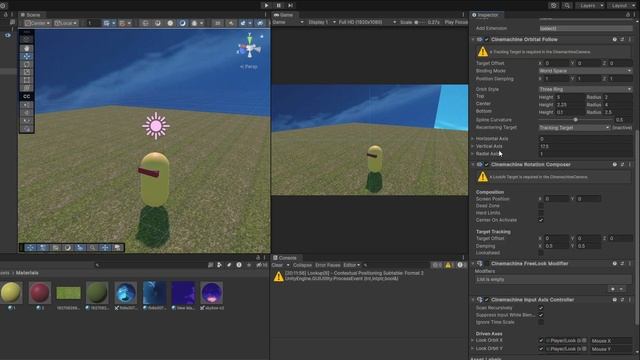640x360 pixels.
Task: Enable the Lookahead checkbox
Action: [541, 253]
